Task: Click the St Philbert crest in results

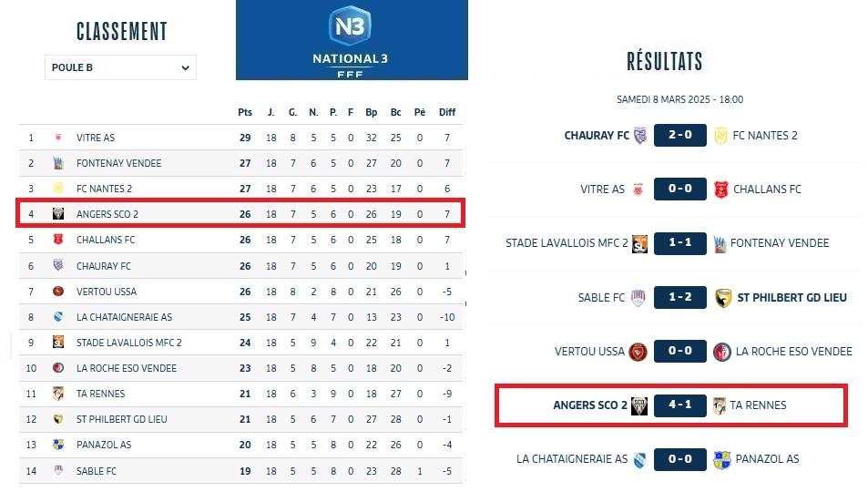Action: click(723, 297)
